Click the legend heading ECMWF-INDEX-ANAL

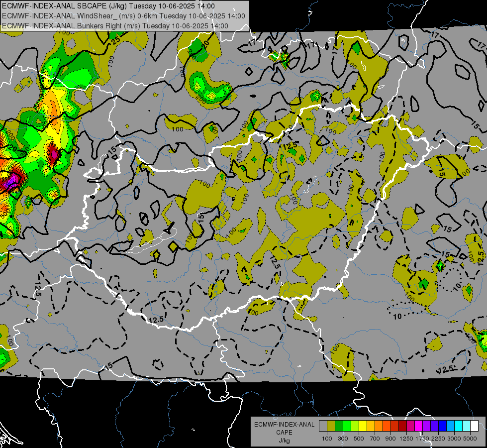pyautogui.click(x=284, y=425)
